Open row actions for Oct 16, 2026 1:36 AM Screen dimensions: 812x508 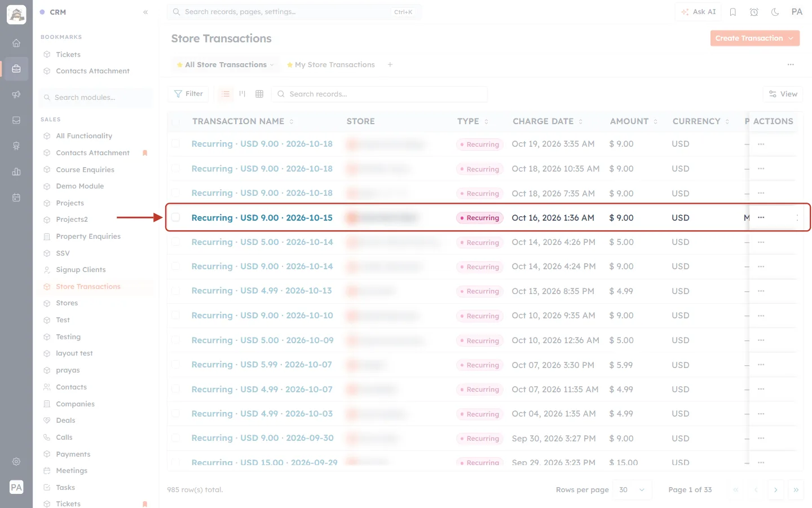pos(761,217)
